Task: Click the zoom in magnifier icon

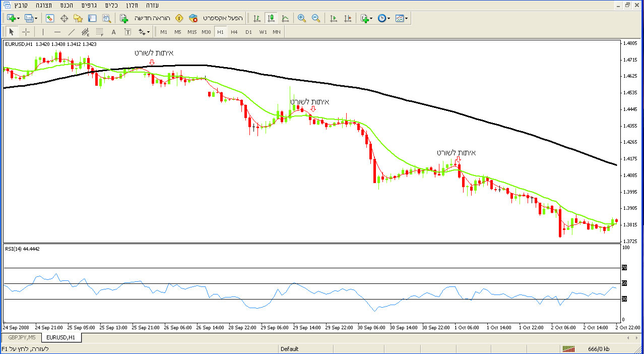Action: 302,18
